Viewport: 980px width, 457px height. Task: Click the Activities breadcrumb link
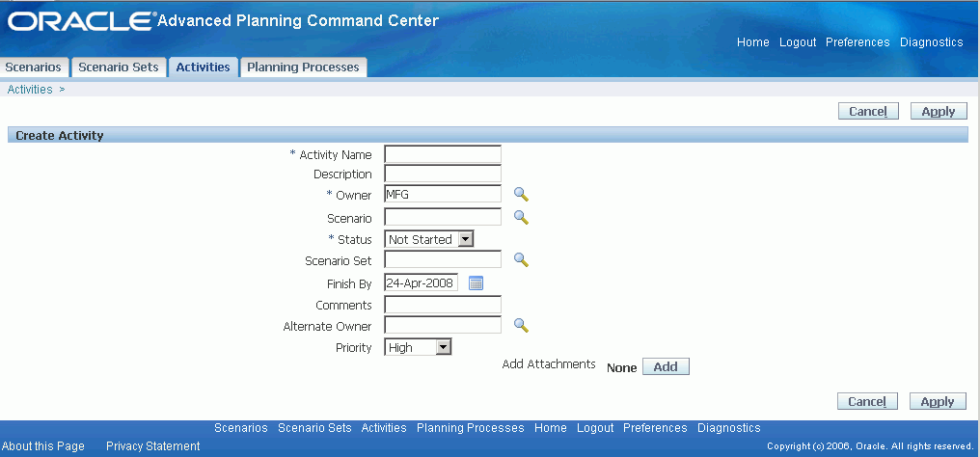[30, 90]
